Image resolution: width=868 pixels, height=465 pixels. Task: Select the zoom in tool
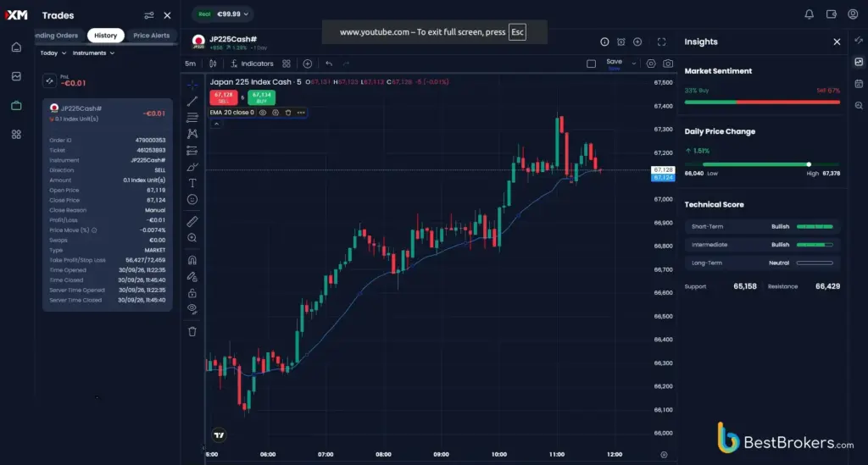coord(192,238)
